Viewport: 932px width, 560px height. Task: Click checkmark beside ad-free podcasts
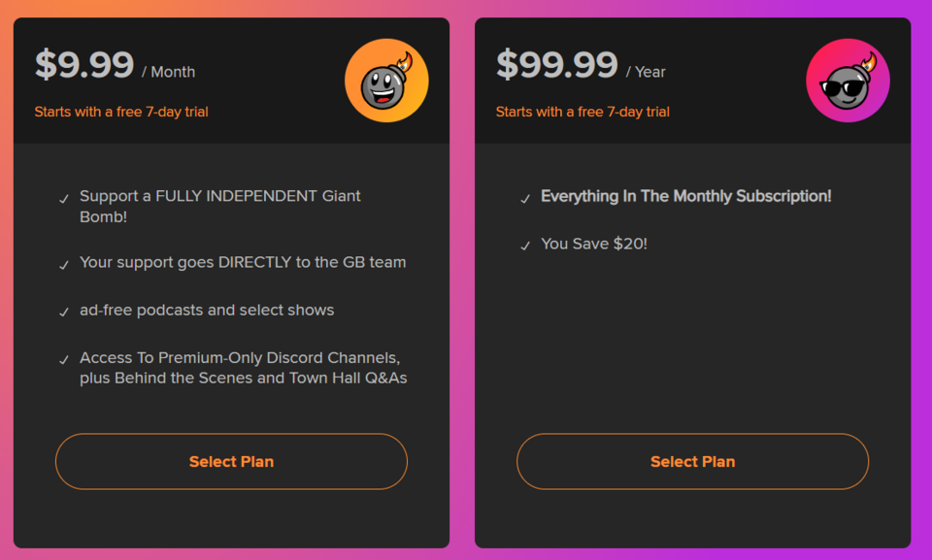pyautogui.click(x=64, y=313)
